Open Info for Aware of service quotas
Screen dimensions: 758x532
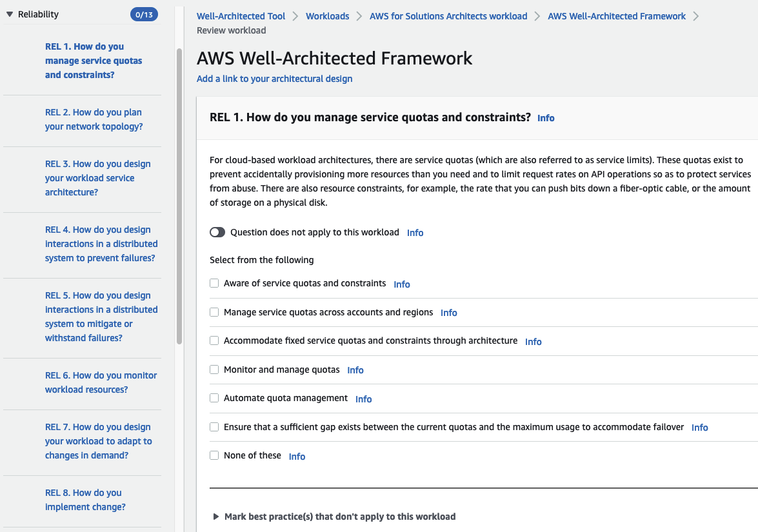[402, 284]
